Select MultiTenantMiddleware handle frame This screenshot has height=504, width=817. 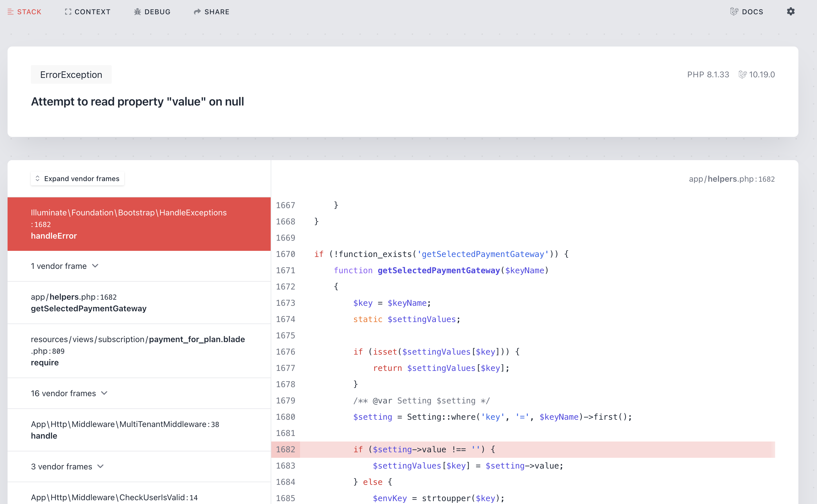[139, 430]
